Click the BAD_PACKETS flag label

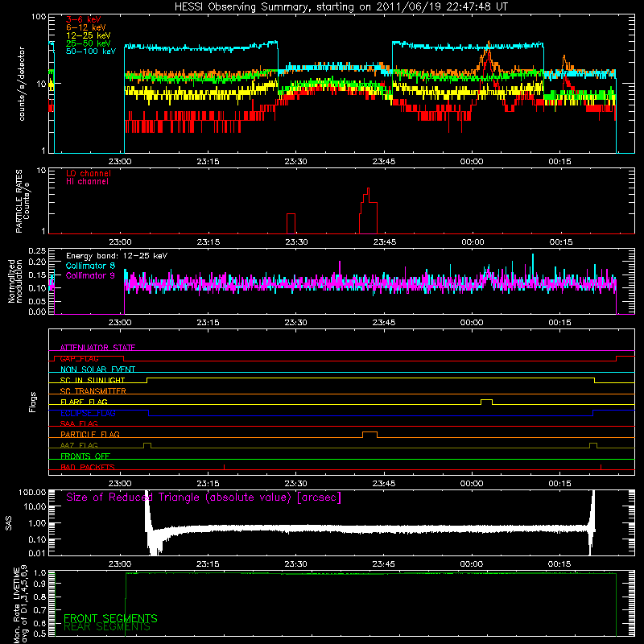(x=88, y=467)
